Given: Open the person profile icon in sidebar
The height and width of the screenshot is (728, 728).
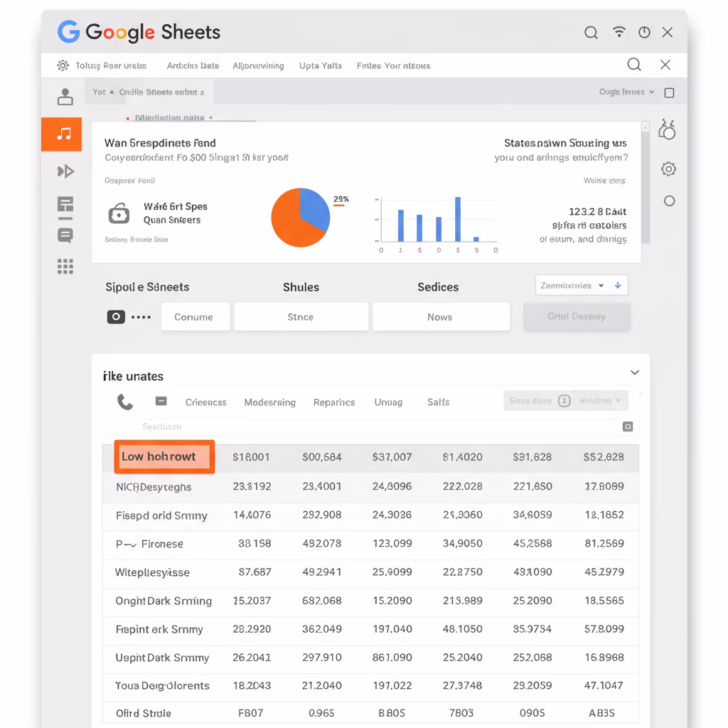Looking at the screenshot, I should (x=65, y=97).
